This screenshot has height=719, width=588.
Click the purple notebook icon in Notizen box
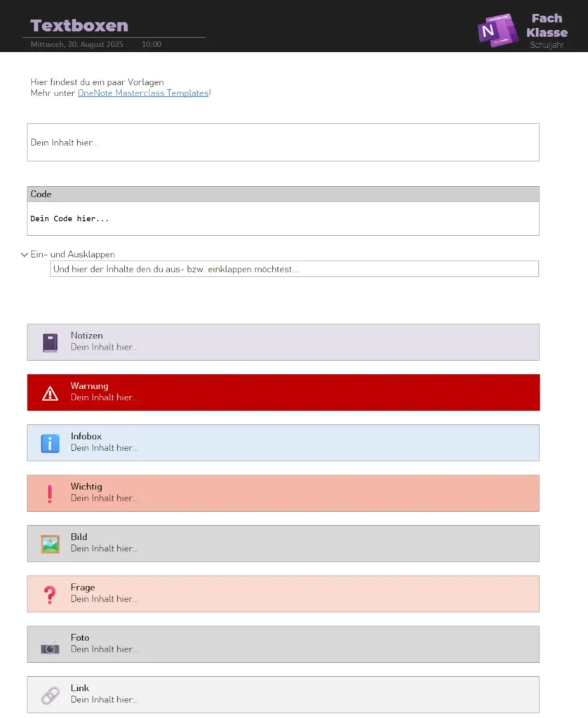tap(50, 343)
